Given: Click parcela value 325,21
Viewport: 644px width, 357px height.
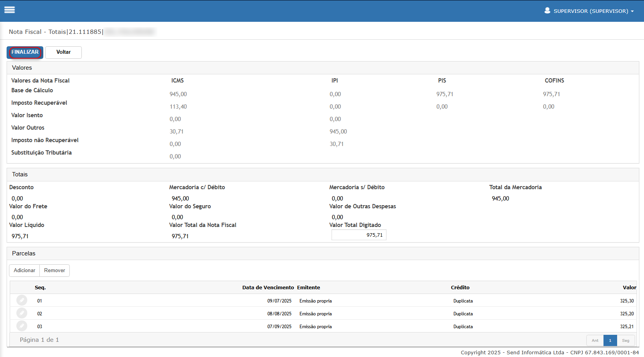Looking at the screenshot, I should [627, 327].
